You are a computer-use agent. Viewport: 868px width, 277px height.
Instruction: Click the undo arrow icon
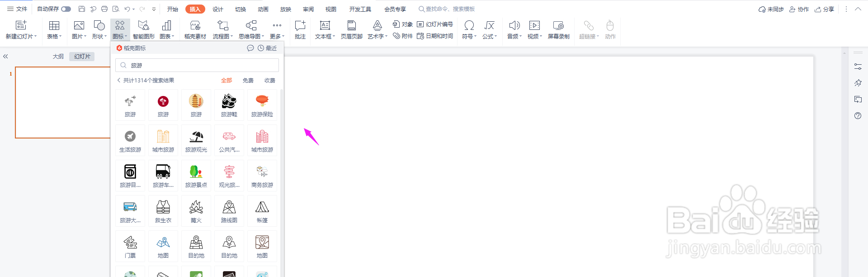pos(127,9)
